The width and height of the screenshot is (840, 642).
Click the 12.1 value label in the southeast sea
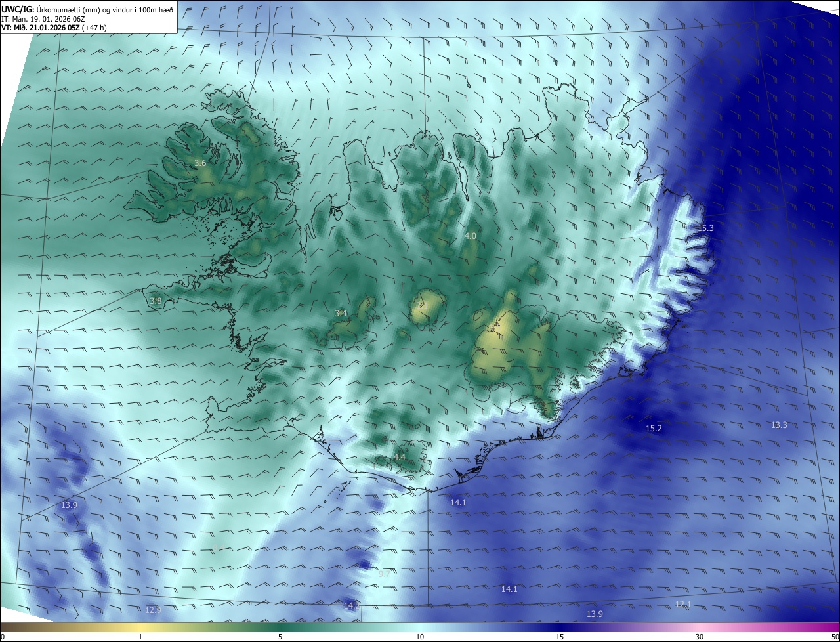[x=683, y=604]
